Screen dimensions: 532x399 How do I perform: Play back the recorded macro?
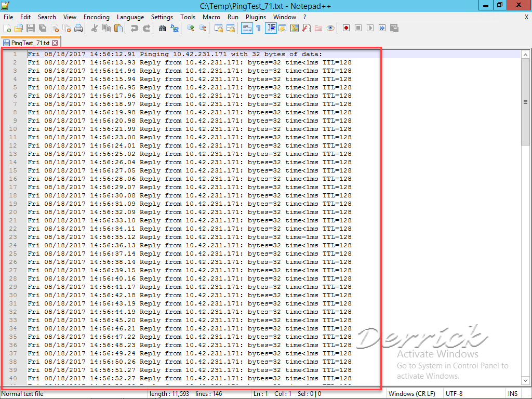click(370, 28)
